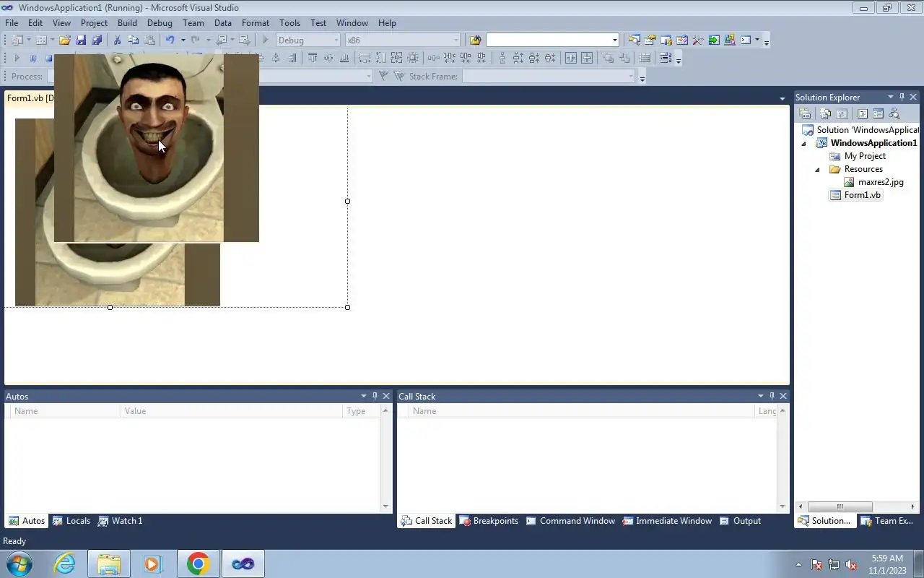This screenshot has height=578, width=924.
Task: Click View Class Diagram icon in Solution Explorer
Action: tap(894, 114)
